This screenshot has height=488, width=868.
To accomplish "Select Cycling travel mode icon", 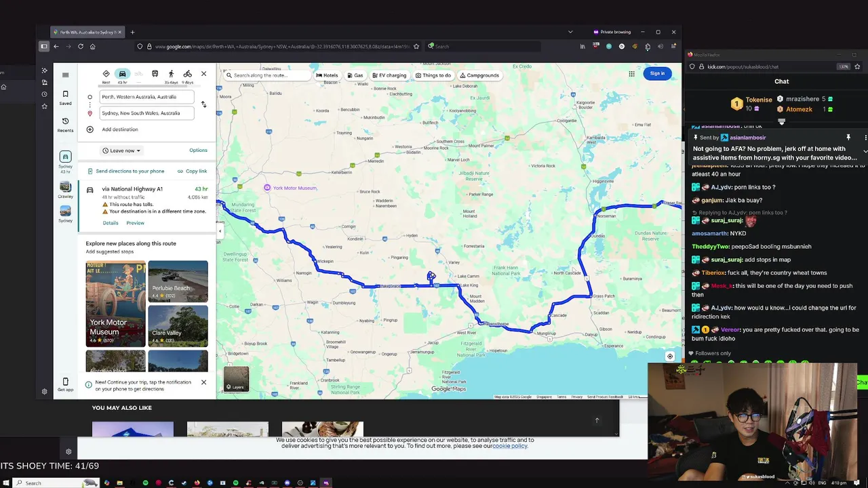I will [187, 74].
